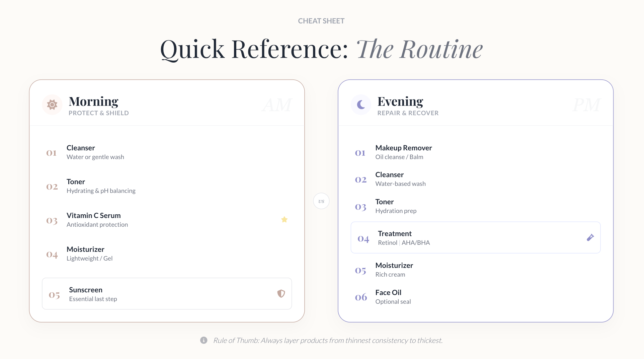Select the star icon next to Vitamin C Serum
644x359 pixels.
pos(284,219)
